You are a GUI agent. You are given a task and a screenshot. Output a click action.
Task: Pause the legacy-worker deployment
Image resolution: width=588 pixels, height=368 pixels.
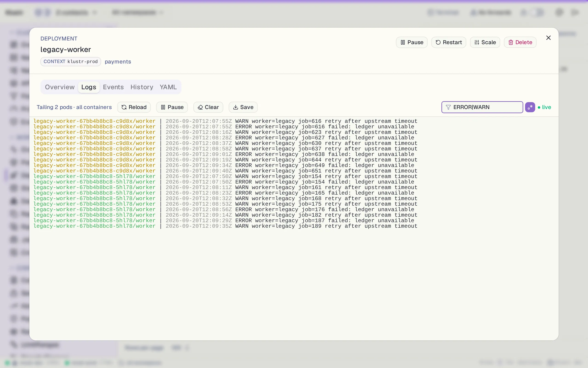click(x=412, y=42)
